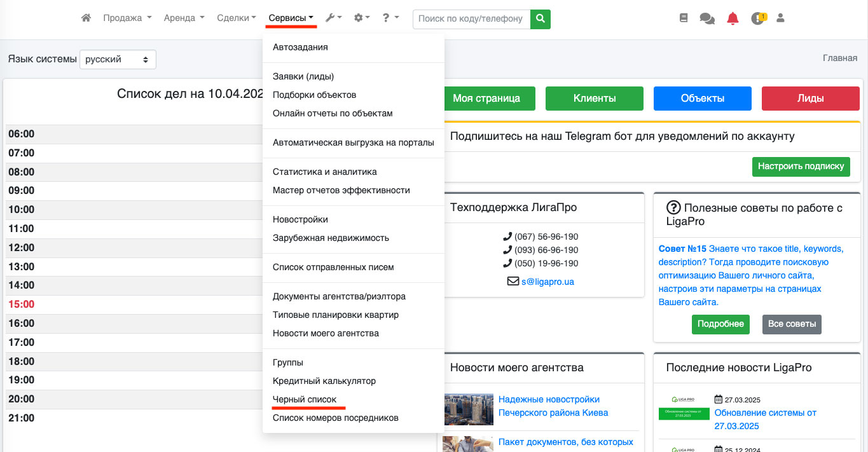Open the Язык системы language selector
Viewport: 868px width, 452px height.
tap(118, 59)
